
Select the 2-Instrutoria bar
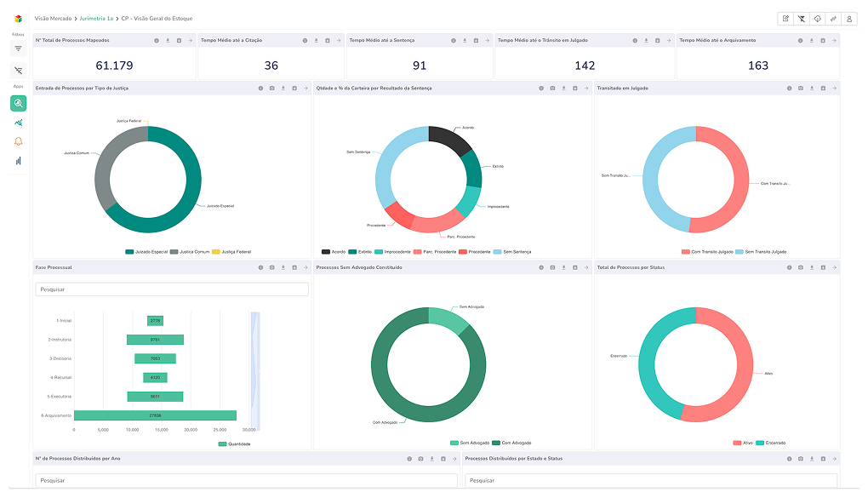pyautogui.click(x=155, y=340)
